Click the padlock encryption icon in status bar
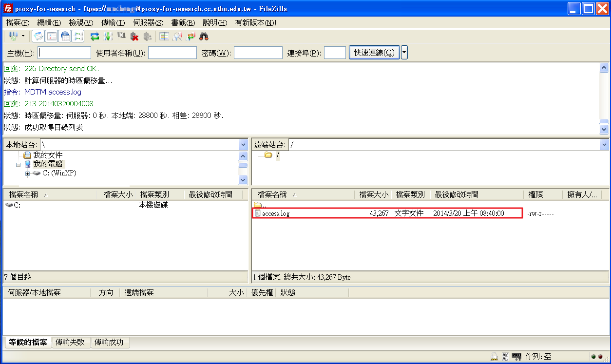This screenshot has height=364, width=611. tap(494, 356)
